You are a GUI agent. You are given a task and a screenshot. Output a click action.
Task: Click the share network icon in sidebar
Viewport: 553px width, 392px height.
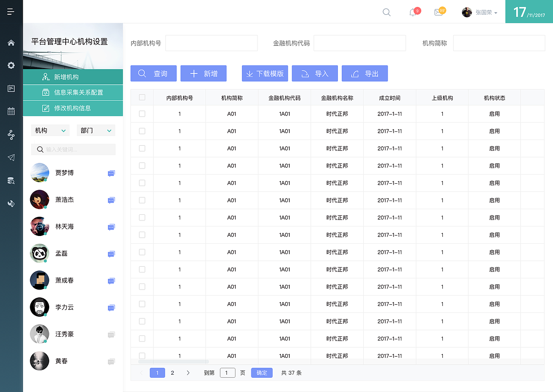11,134
